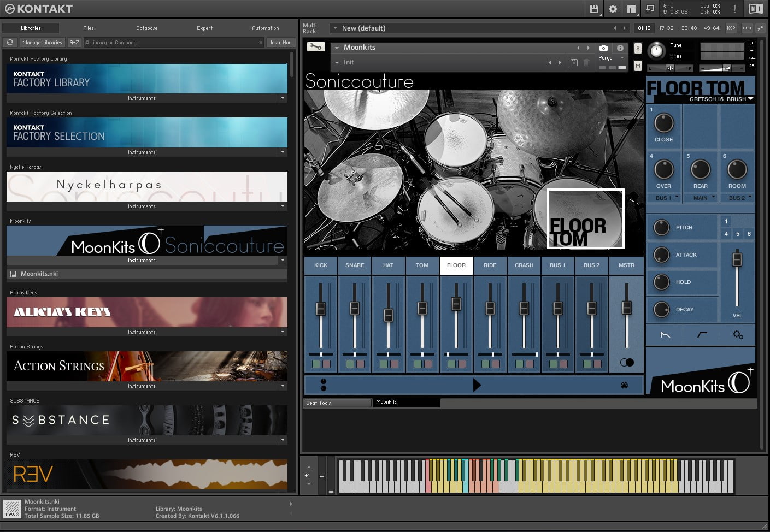
Task: Open BUS 1 output dropdown under OVER
Action: pos(663,198)
